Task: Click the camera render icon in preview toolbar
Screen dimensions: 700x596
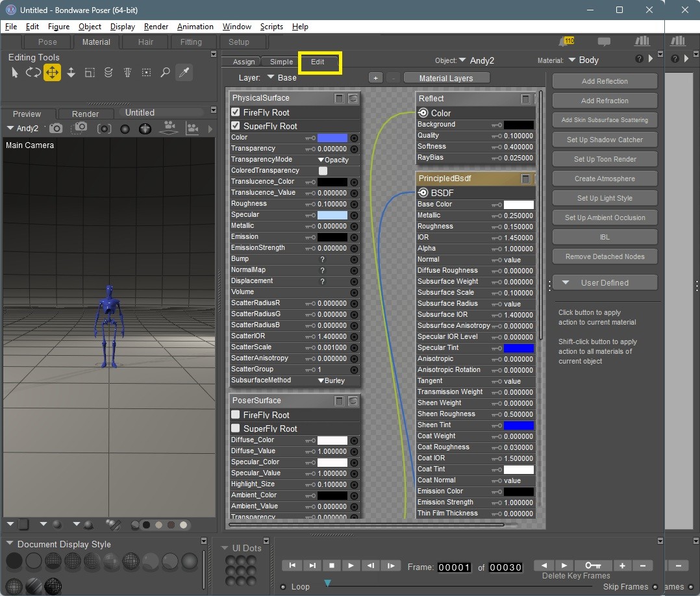Action: click(x=56, y=129)
